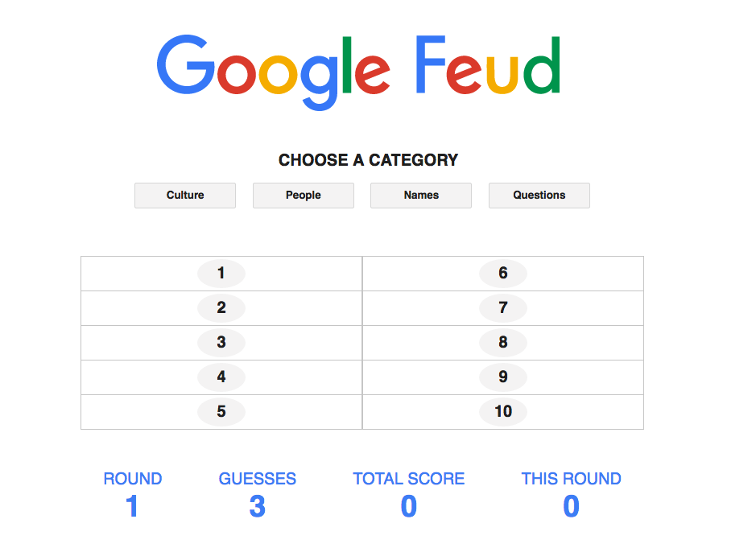Reveal answer slot number 9
Screen dimensions: 756x548
point(502,377)
